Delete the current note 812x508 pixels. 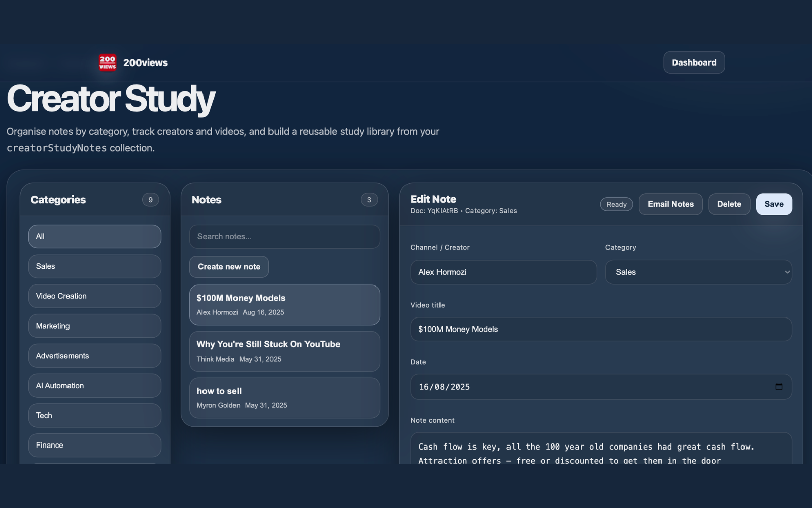tap(729, 204)
